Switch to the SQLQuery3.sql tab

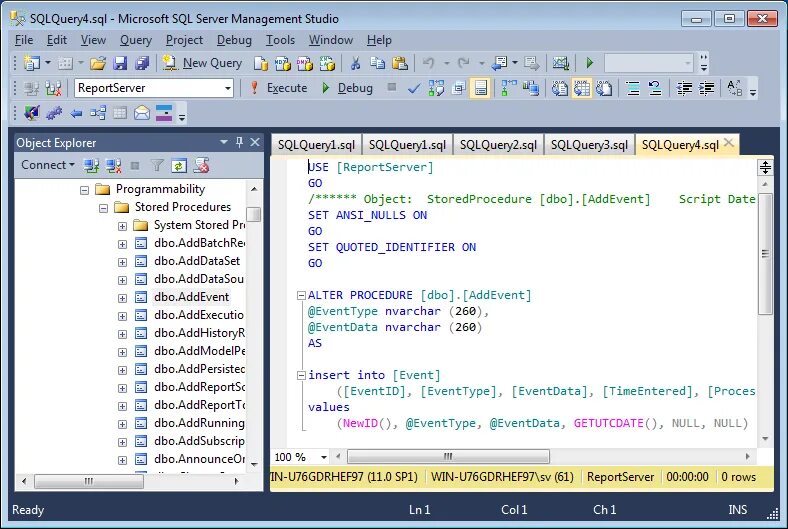pyautogui.click(x=589, y=145)
